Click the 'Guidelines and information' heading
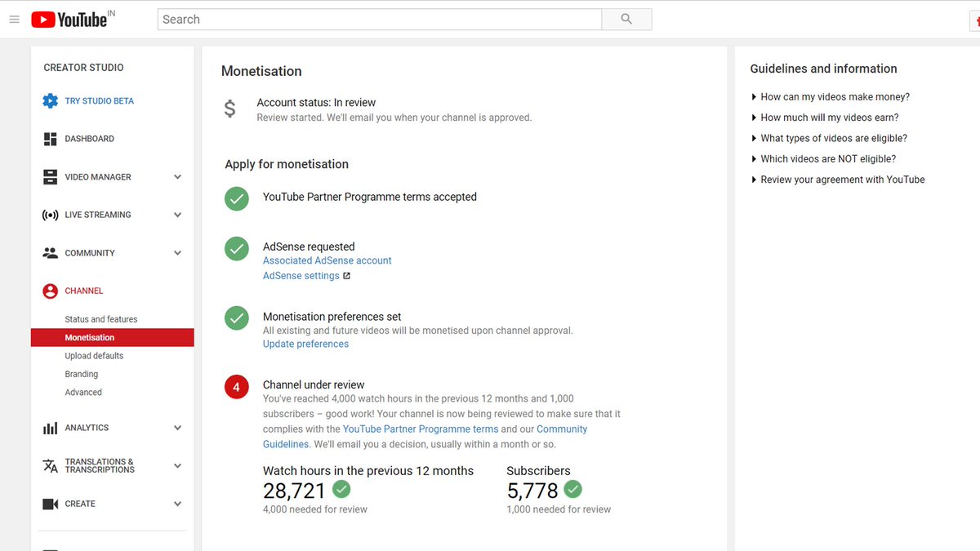 (x=823, y=69)
